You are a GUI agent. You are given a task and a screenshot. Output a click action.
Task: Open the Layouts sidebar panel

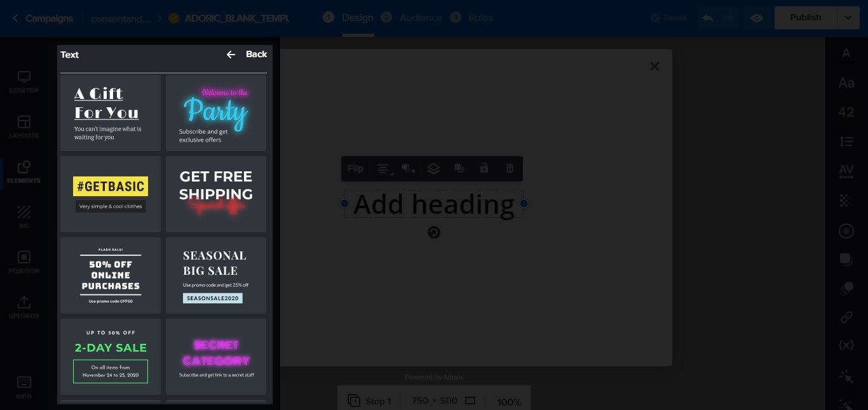[x=24, y=127]
